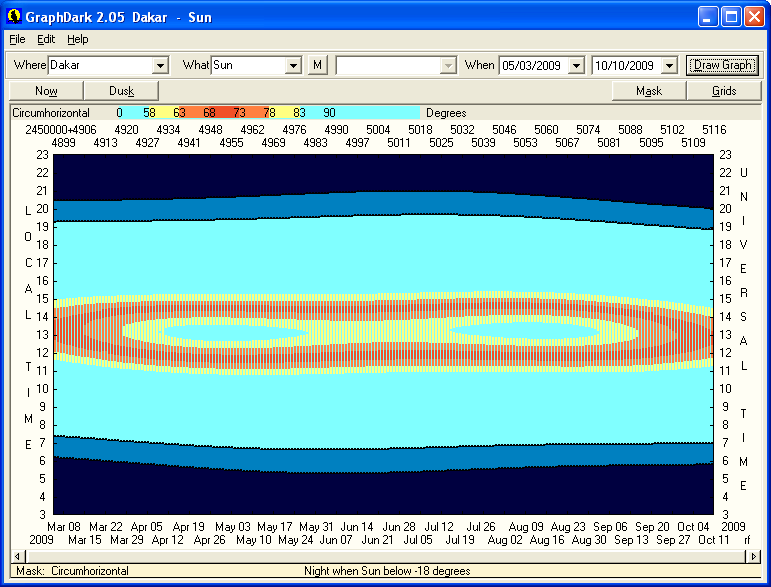Open the Edit menu
Image resolution: width=771 pixels, height=587 pixels.
point(46,39)
